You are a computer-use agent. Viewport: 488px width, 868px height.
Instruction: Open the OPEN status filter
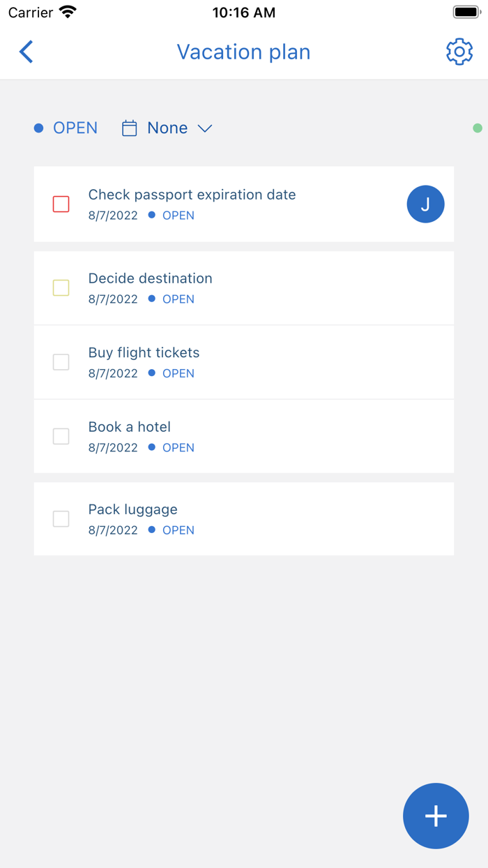(75, 128)
